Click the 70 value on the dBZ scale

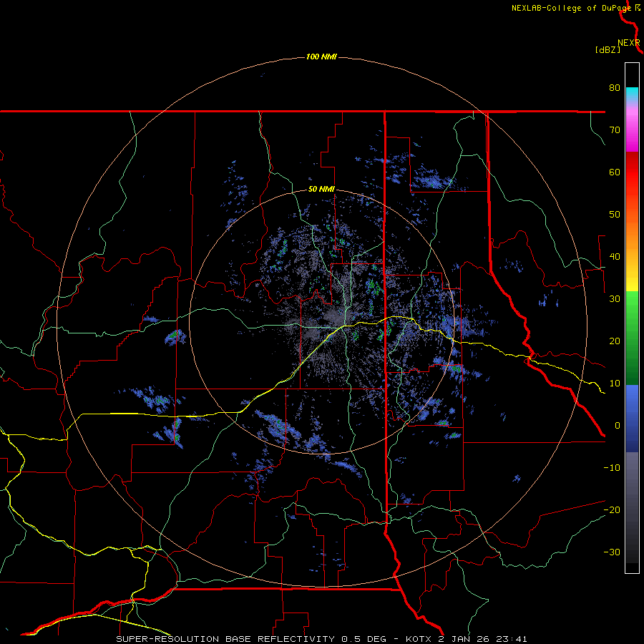(x=615, y=130)
